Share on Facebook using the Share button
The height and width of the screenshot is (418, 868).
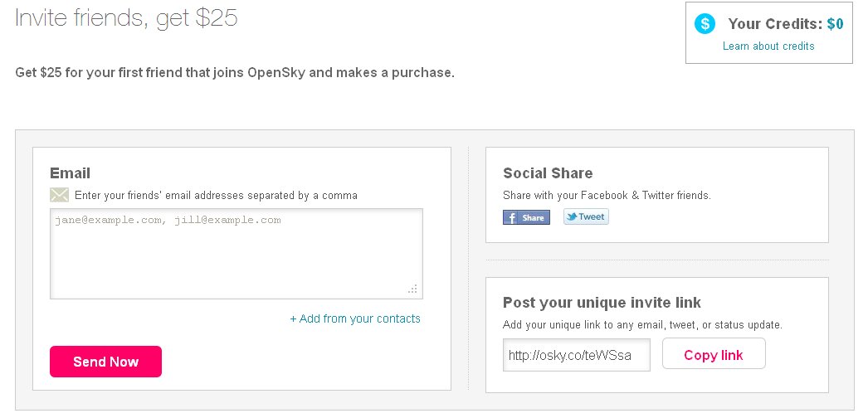[x=526, y=217]
